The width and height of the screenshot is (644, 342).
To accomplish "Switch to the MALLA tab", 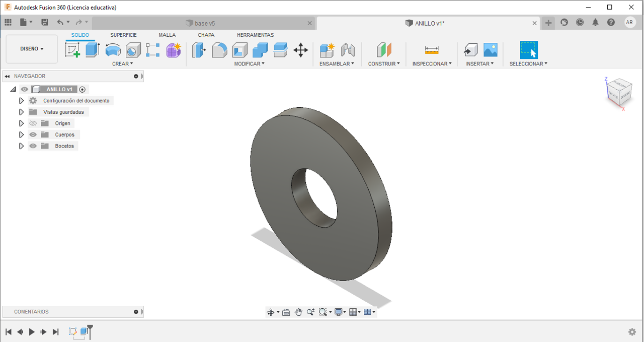I will click(167, 35).
